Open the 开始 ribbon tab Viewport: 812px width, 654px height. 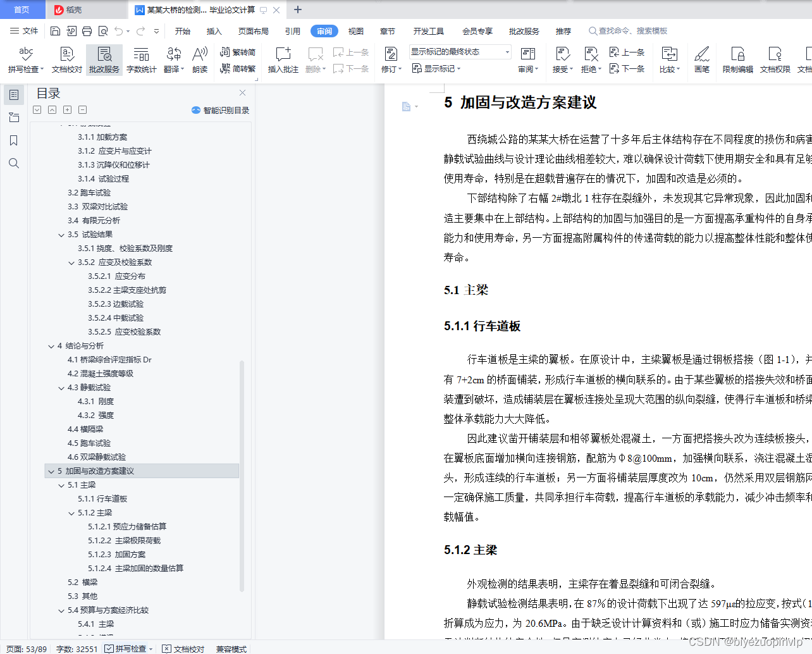click(183, 31)
